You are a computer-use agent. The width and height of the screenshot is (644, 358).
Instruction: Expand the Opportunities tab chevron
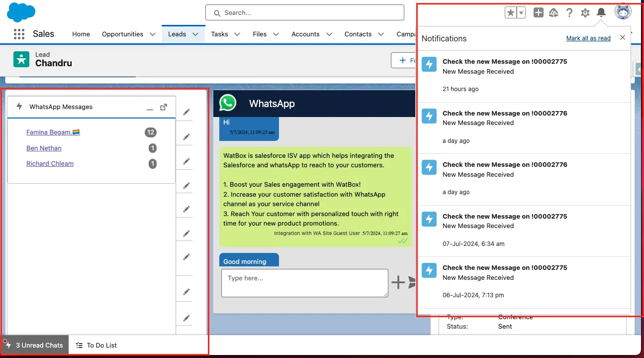(153, 34)
